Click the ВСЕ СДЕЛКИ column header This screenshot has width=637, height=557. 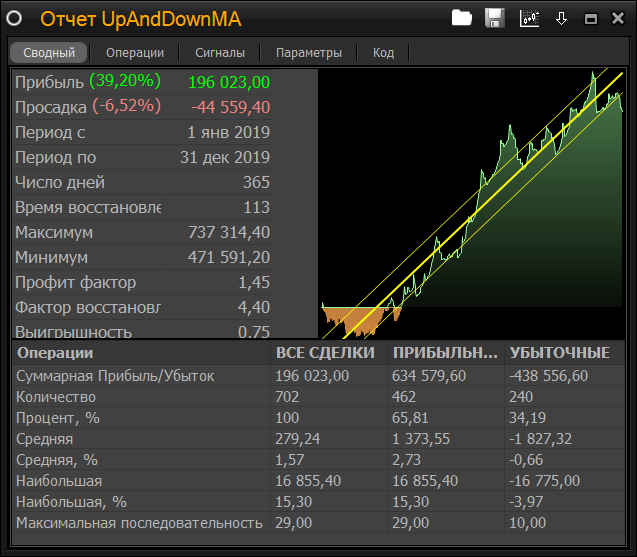325,353
